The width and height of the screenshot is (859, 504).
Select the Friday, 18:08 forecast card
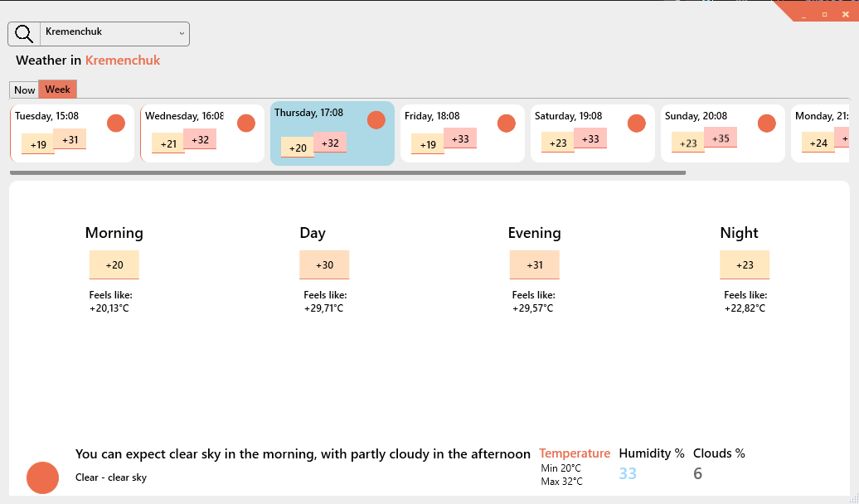(x=463, y=133)
